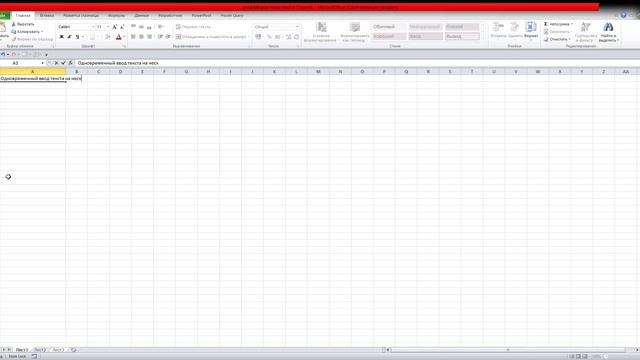Click Delete cells (Удалить) button
Viewport: 640px width, 360px height.
pyautogui.click(x=515, y=31)
